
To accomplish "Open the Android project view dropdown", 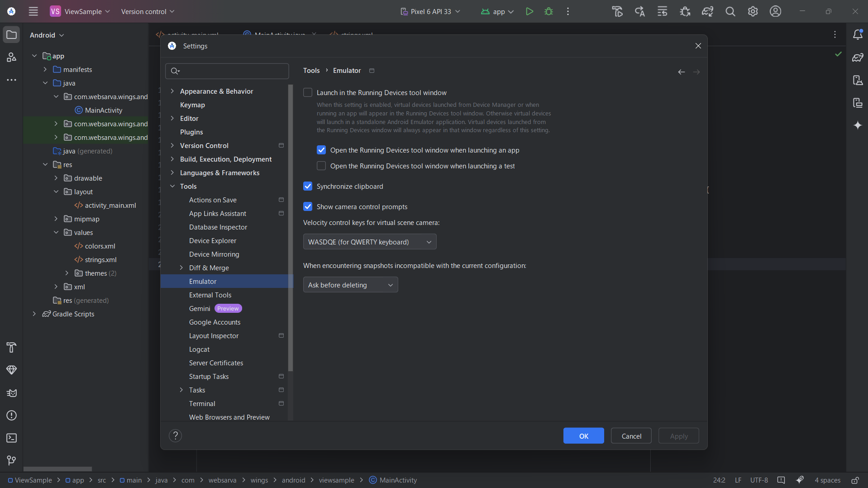I will pyautogui.click(x=47, y=35).
